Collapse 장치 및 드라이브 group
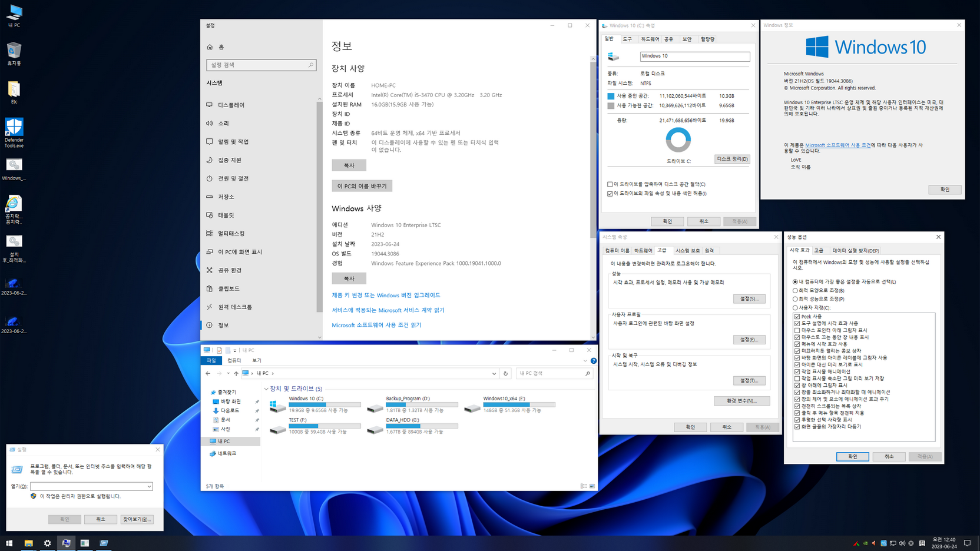 [x=266, y=389]
